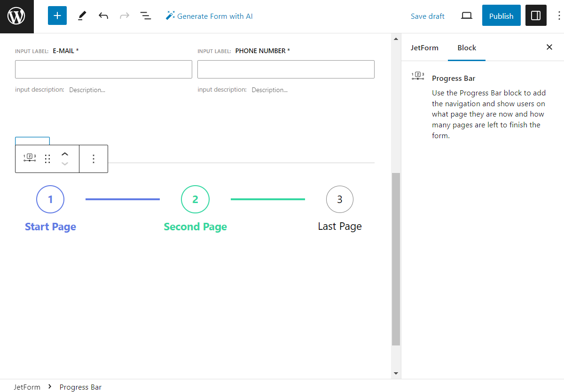This screenshot has height=392, width=564.
Task: Click the E-MAIL field Description placeholder
Action: 87,90
